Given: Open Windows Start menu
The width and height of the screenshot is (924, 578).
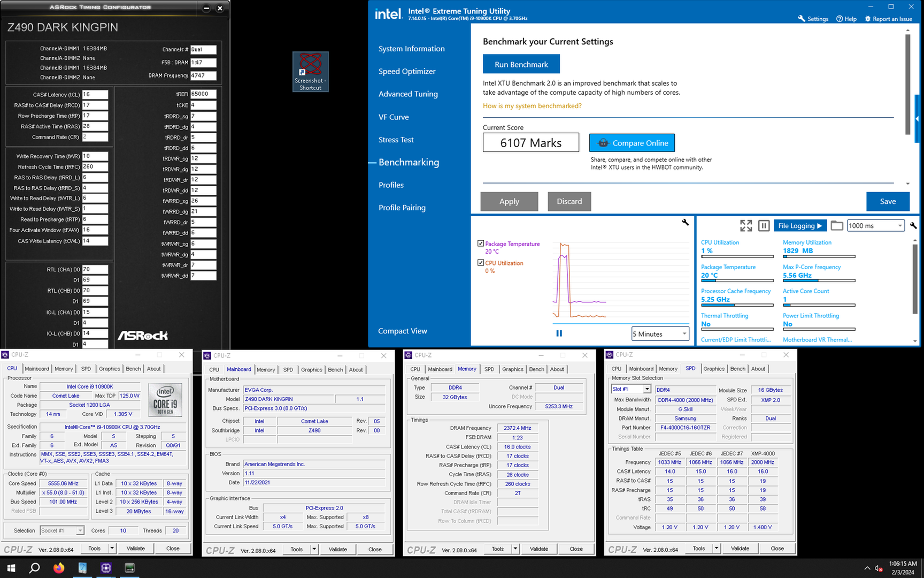Looking at the screenshot, I should [11, 568].
